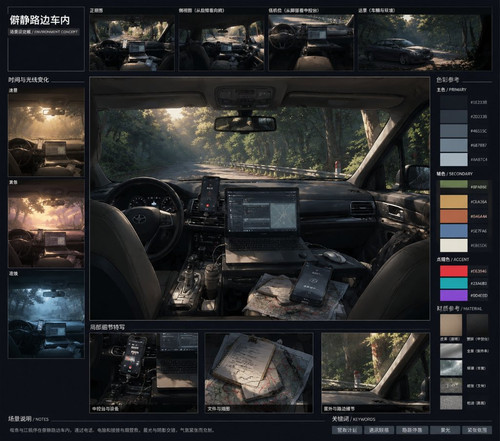500x441 pixels.
Task: Pick the cream white secondary swatch
Action: click(454, 246)
